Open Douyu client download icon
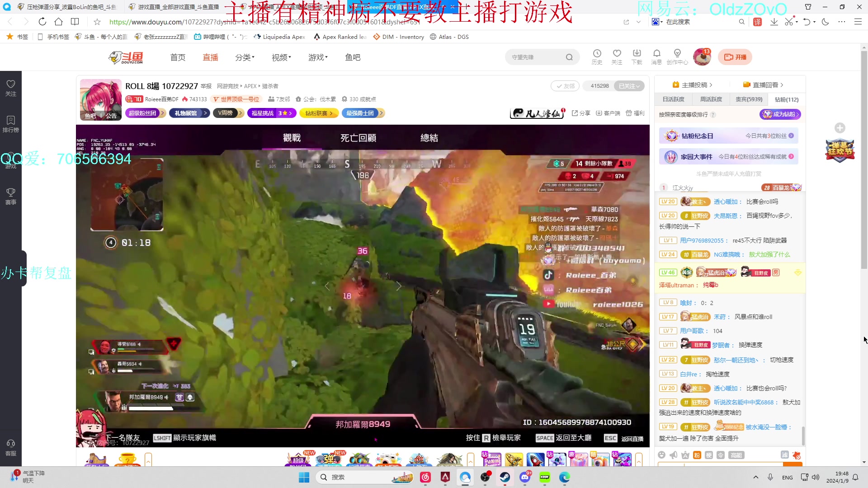Screen dimensions: 868x488 [637, 57]
